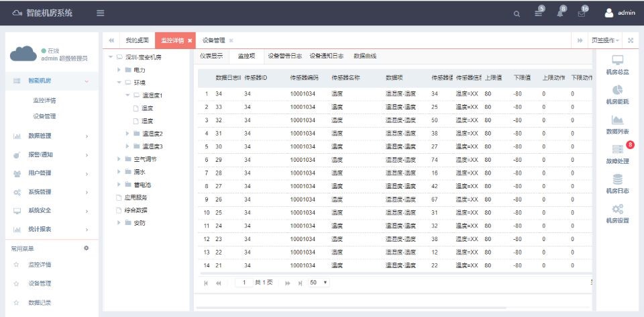
Task: Toggle the hamburger sidebar menu icon
Action: point(100,13)
